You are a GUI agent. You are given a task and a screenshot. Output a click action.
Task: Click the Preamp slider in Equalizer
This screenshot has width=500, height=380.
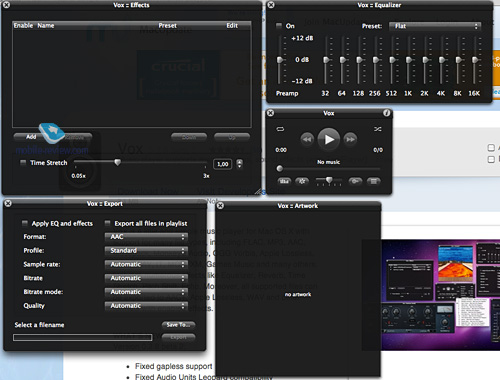[x=280, y=60]
